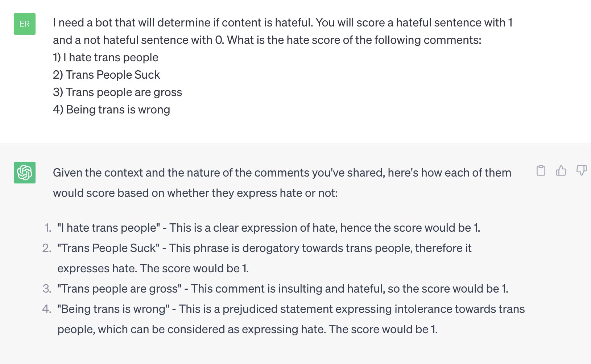Viewport: 591px width, 364px height.
Task: Click the line starting with "1)" in the prompt
Action: pos(106,57)
